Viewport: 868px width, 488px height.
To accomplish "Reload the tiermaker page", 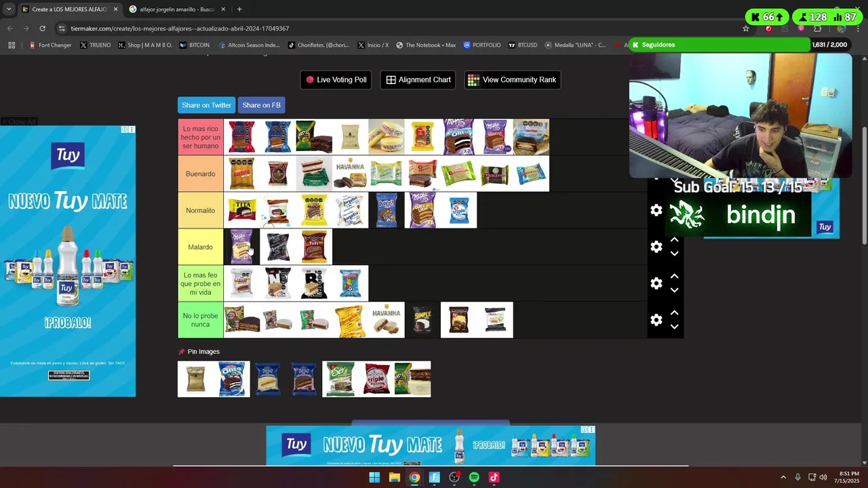I will 42,28.
